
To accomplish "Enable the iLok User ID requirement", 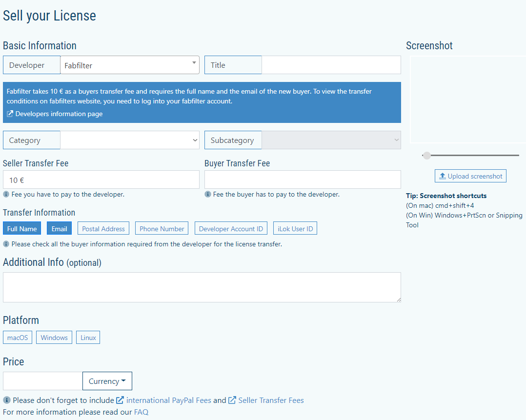I will point(295,228).
